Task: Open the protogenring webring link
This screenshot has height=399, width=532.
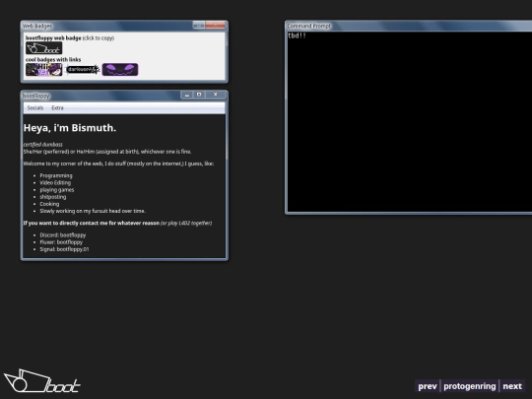Action: (469, 386)
